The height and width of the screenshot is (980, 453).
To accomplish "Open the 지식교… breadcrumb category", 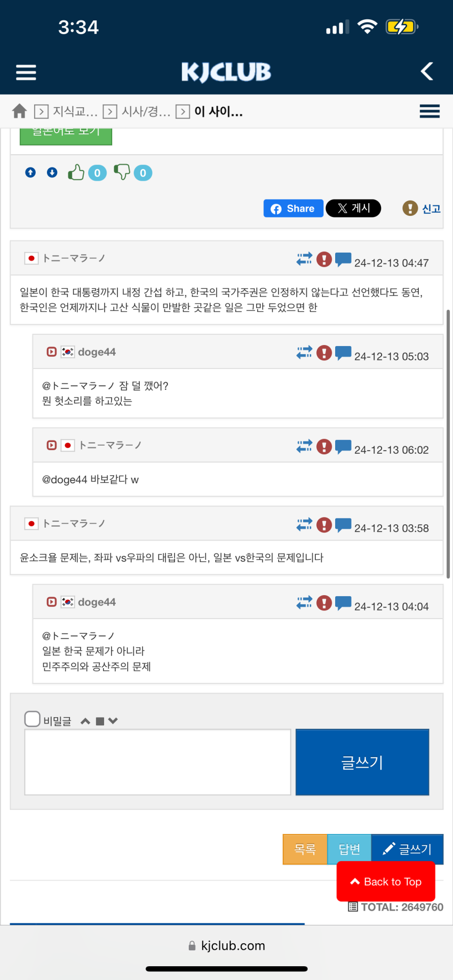I will tap(74, 111).
